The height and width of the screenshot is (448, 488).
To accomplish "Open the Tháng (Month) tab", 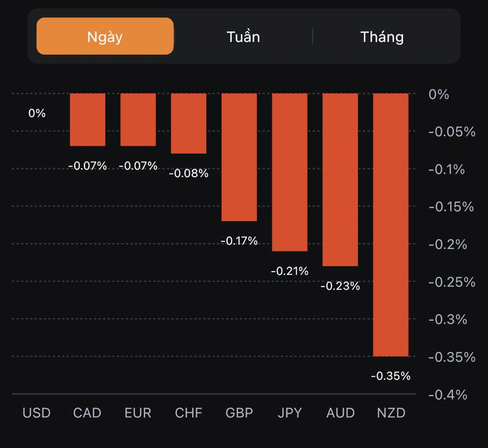I will click(382, 37).
